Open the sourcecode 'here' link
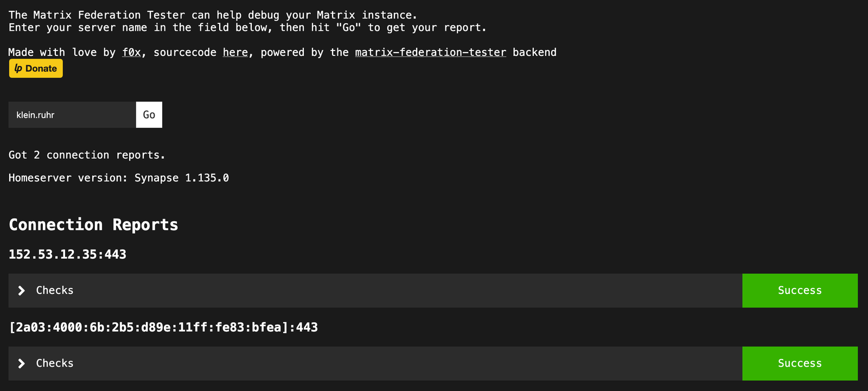 point(235,52)
